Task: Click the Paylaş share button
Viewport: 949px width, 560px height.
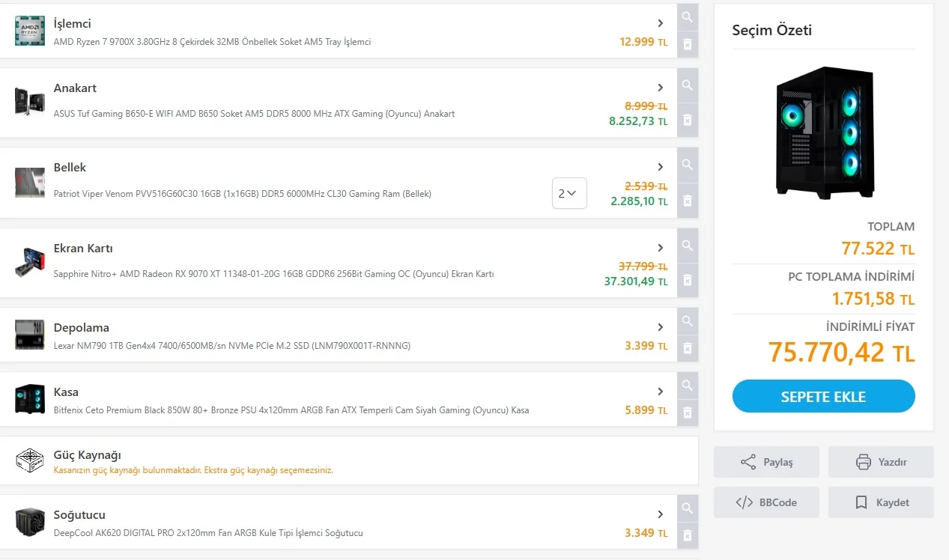Action: (766, 462)
